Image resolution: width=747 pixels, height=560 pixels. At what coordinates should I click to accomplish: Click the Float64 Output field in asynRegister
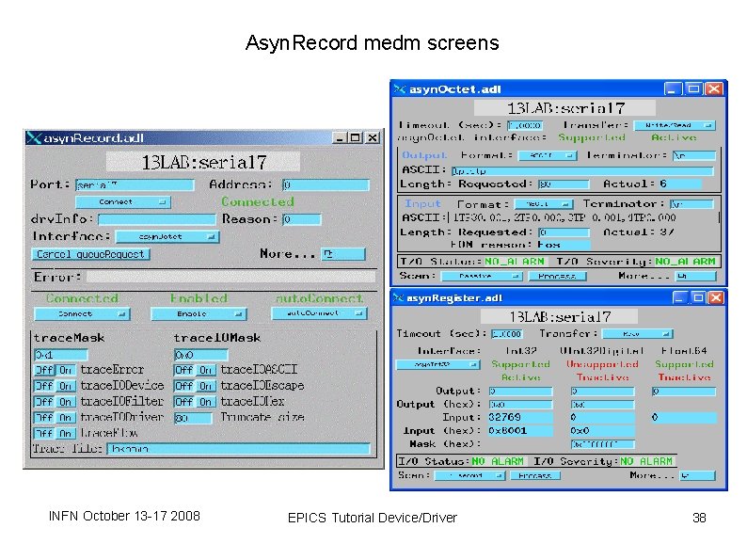[684, 392]
